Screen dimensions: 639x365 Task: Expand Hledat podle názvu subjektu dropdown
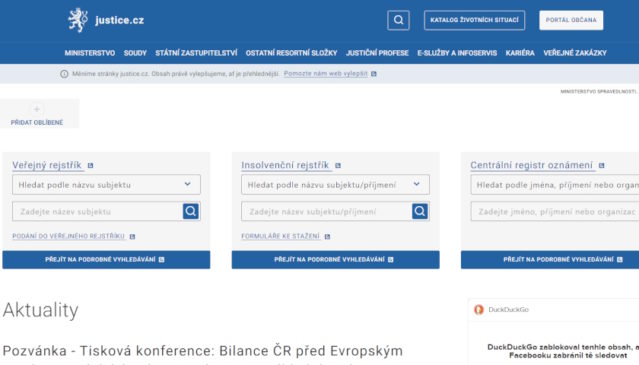[x=106, y=185]
